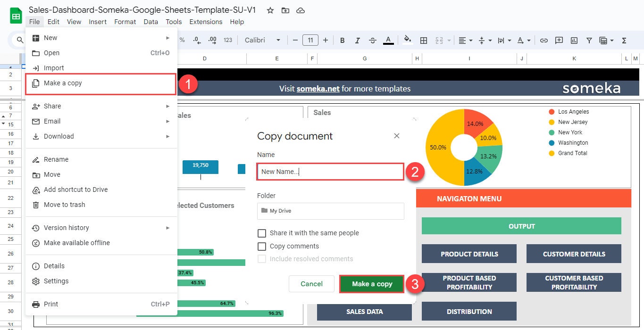Image resolution: width=644 pixels, height=330 pixels.
Task: Open the Data menu
Action: [151, 22]
